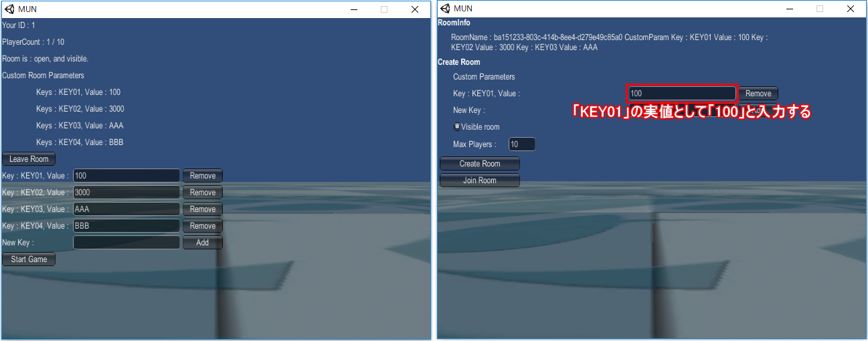Focus Max Players field showing 10
The width and height of the screenshot is (868, 341).
pos(522,144)
